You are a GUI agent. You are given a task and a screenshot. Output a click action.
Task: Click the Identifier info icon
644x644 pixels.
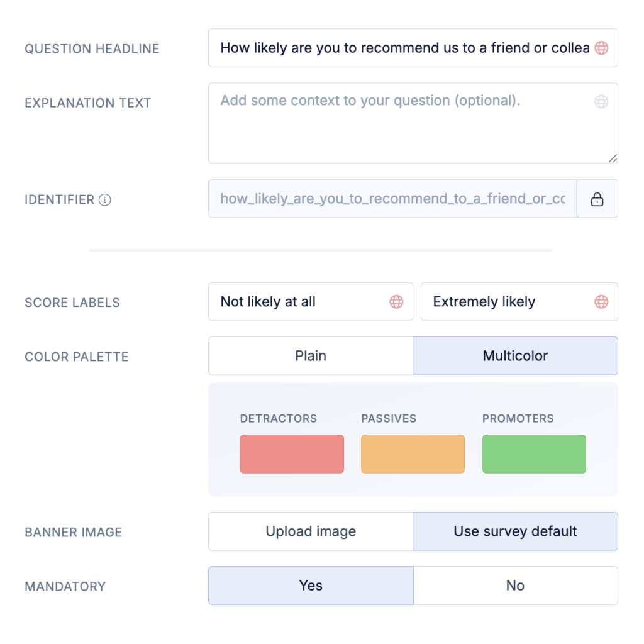pos(105,200)
